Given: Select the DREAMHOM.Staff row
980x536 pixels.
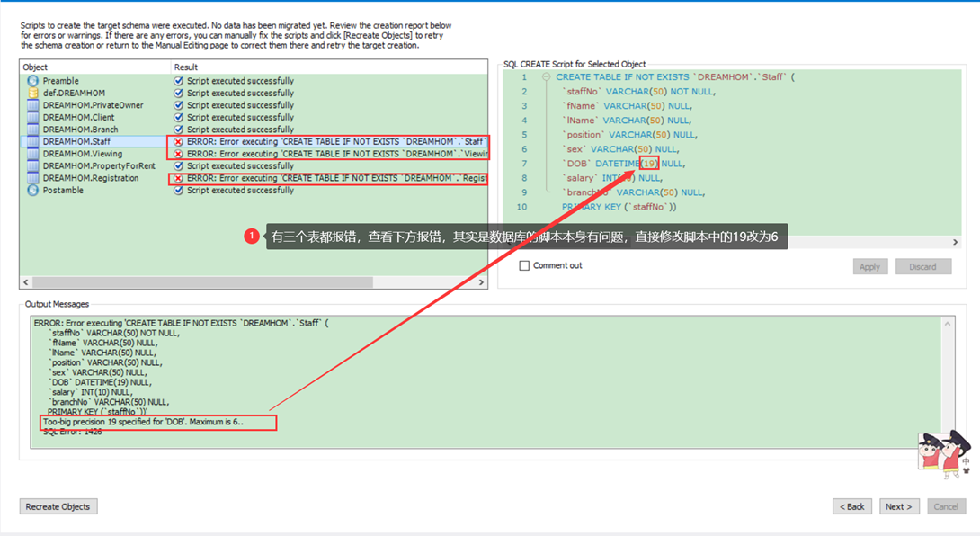Looking at the screenshot, I should click(81, 141).
